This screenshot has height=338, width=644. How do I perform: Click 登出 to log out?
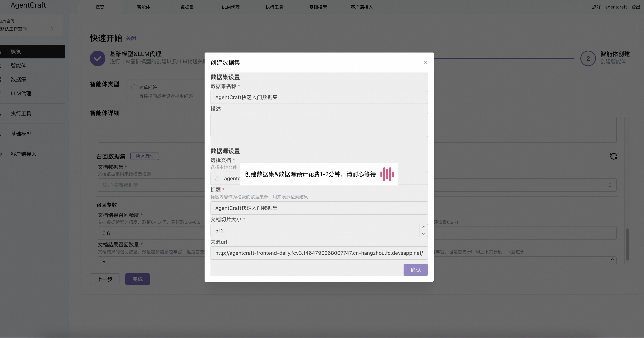tap(636, 7)
